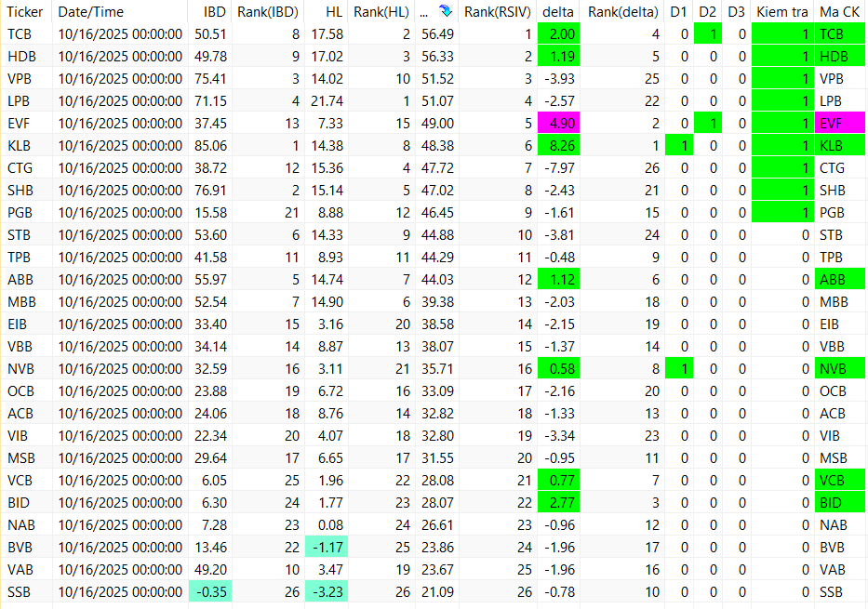Click the magenta EVF cell in Ma CK column
This screenshot has width=868, height=609.
pos(840,124)
